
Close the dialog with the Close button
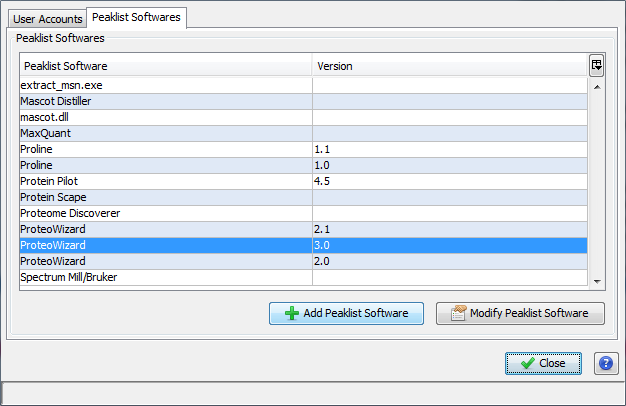click(543, 363)
